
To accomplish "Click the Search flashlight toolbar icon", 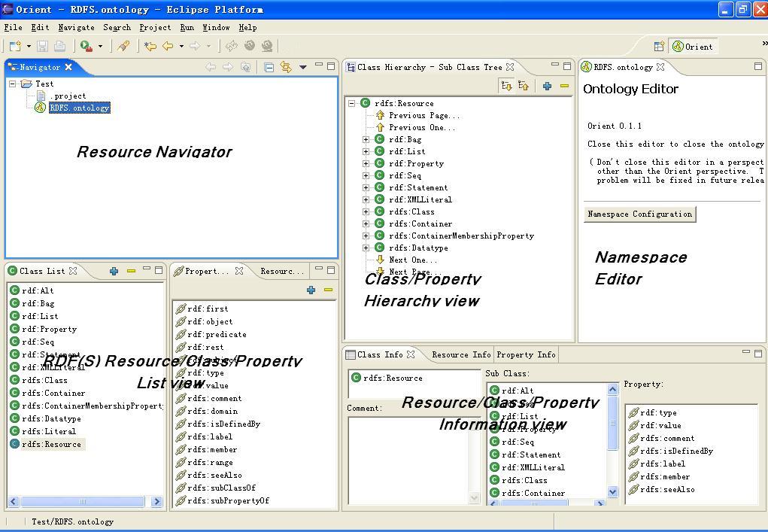I will pyautogui.click(x=123, y=47).
